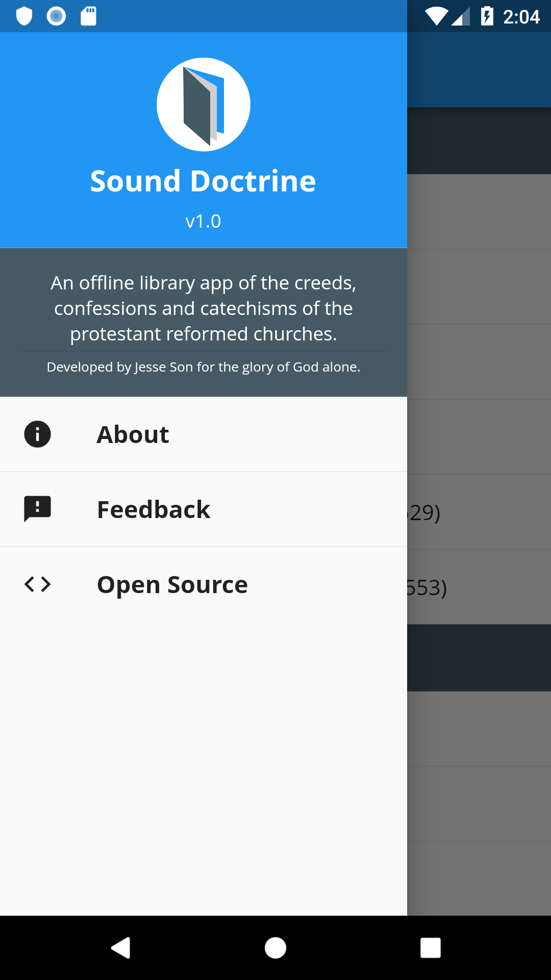
Task: Tap the battery charging status icon
Action: [x=487, y=16]
